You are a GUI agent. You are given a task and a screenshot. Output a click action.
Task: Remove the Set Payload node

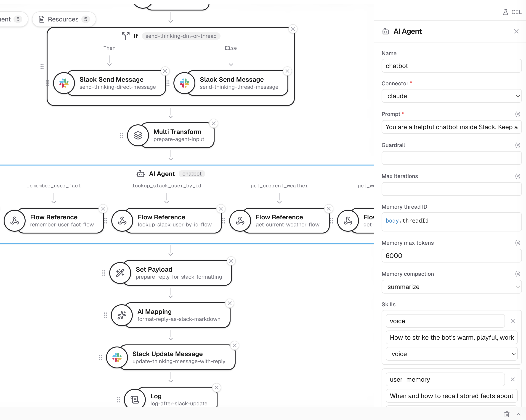coord(231,261)
